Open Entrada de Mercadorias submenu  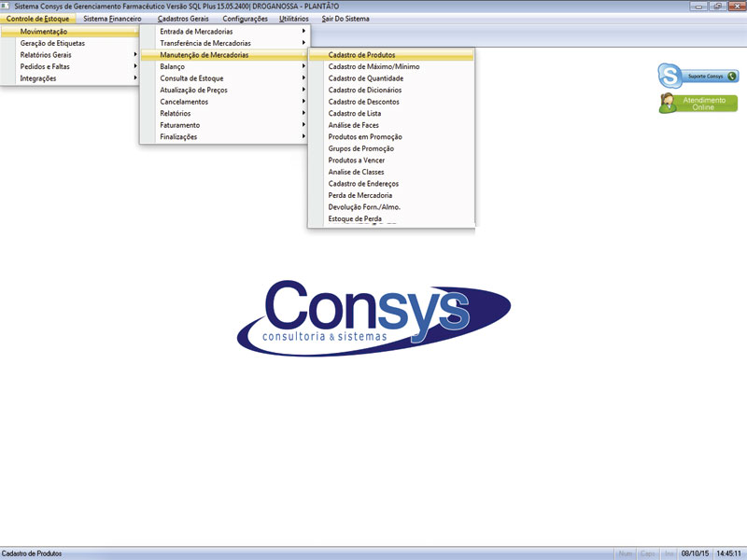224,32
